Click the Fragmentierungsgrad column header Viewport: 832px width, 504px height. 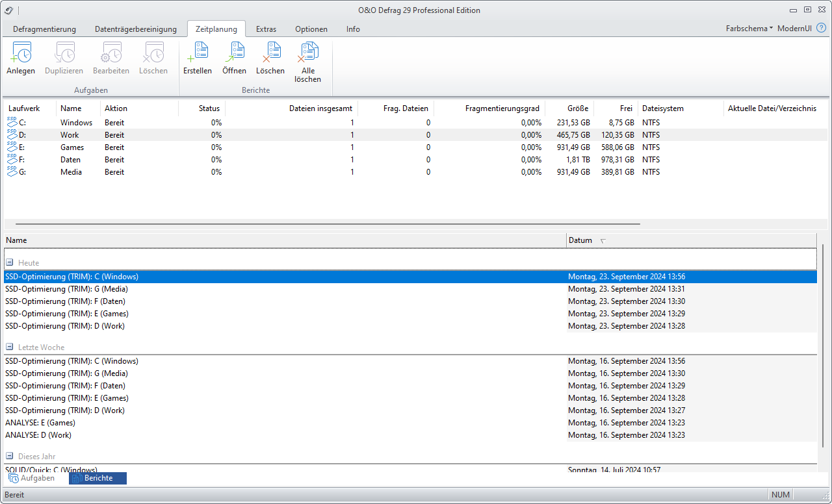pyautogui.click(x=489, y=108)
